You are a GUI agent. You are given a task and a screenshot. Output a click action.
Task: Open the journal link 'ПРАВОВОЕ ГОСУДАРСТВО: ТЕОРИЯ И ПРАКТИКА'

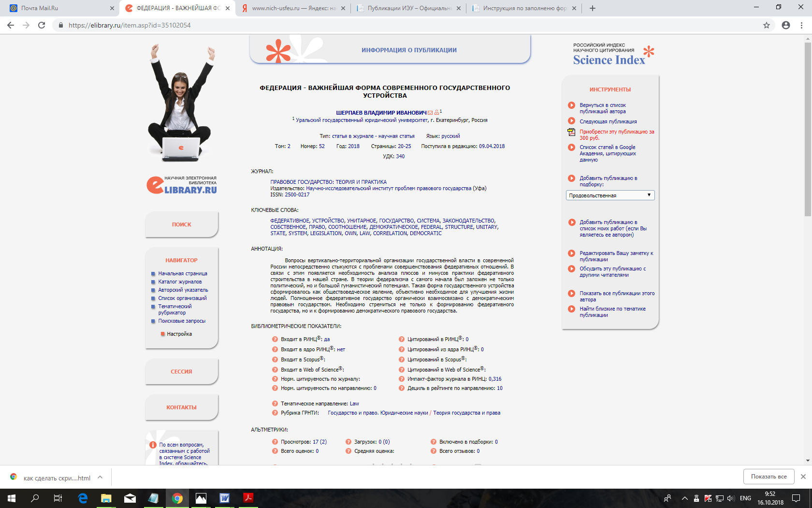point(328,182)
